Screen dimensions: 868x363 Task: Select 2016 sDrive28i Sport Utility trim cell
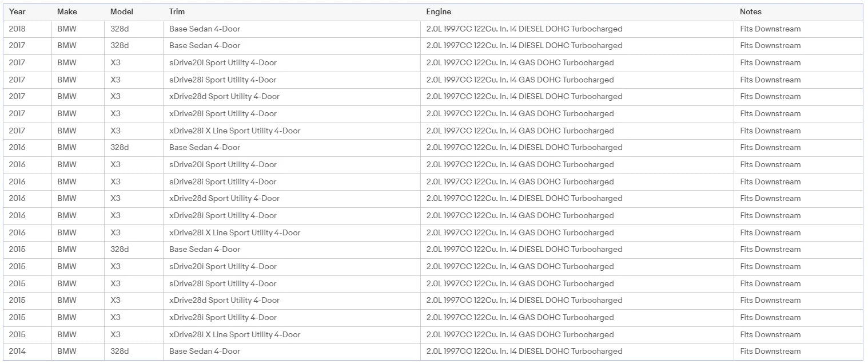tap(223, 181)
